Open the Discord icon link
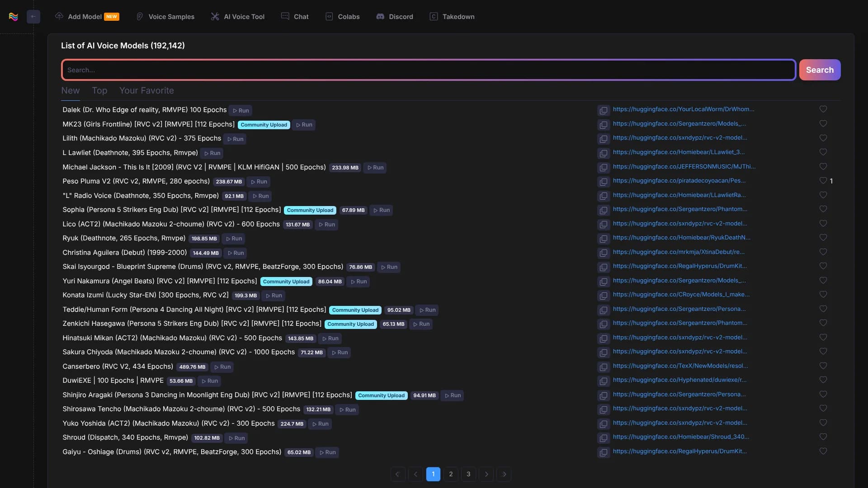 click(380, 17)
